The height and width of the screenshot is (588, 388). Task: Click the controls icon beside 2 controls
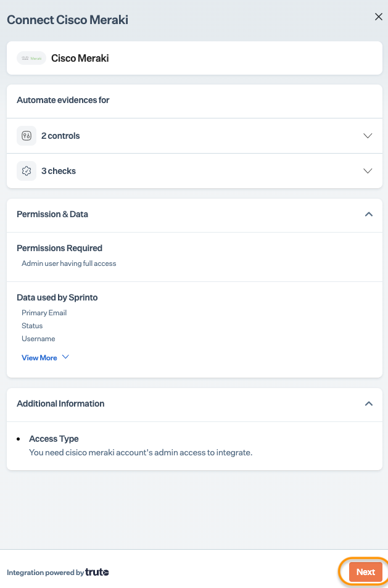(27, 136)
